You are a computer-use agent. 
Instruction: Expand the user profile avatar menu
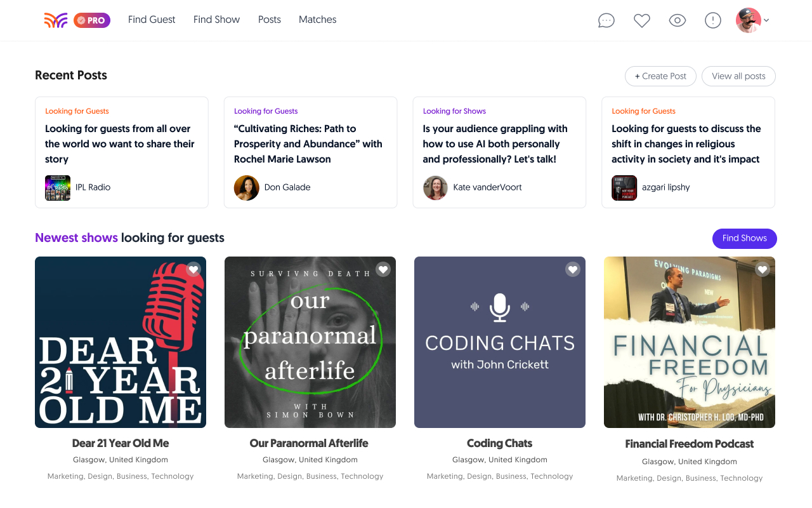pos(752,20)
